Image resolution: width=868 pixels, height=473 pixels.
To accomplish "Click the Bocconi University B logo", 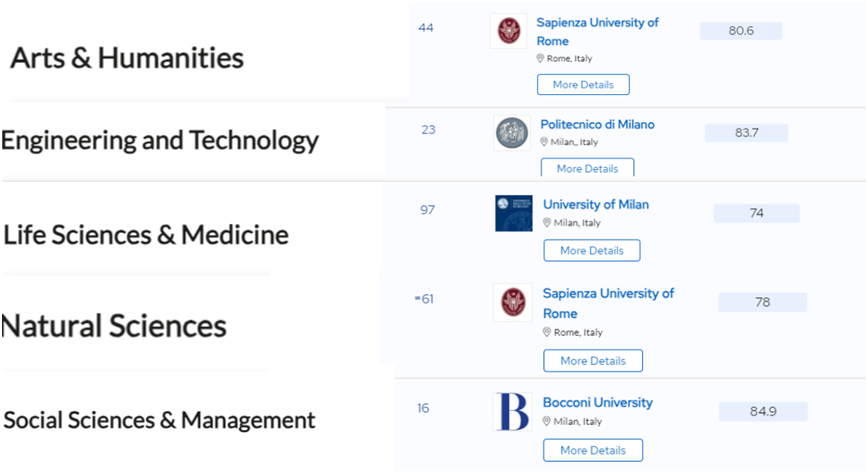I will tap(513, 412).
